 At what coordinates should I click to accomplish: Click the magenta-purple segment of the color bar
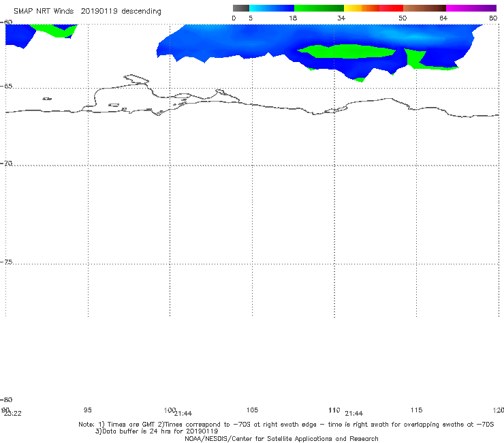471,8
